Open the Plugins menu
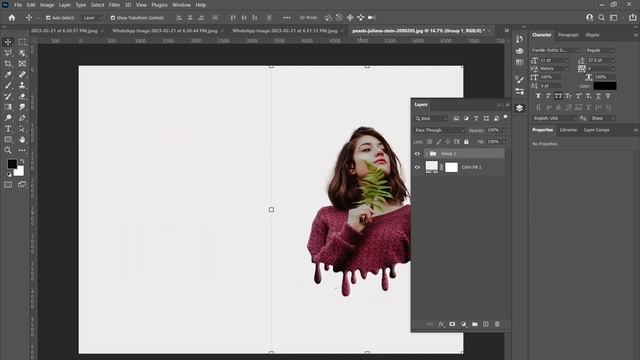Screen dimensions: 640x360 click(x=159, y=5)
